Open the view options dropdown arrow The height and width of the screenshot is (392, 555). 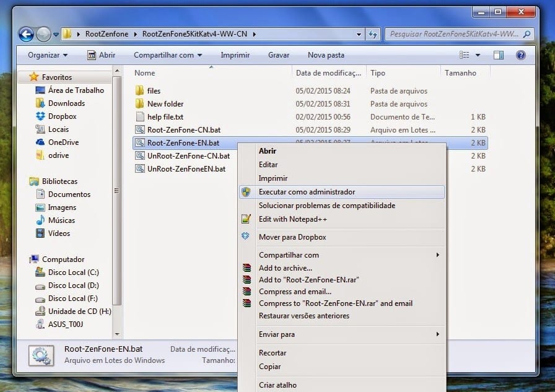[x=478, y=55]
